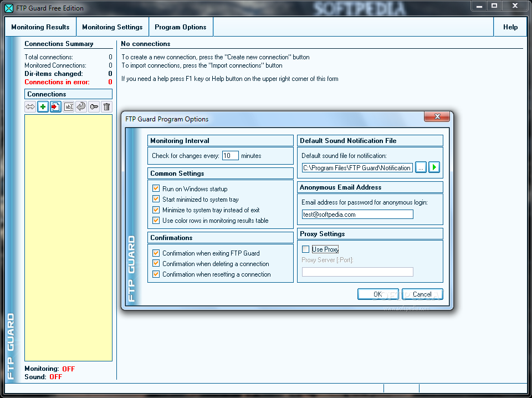Click 'Total connections:' label
The width and height of the screenshot is (532, 398).
(x=49, y=57)
